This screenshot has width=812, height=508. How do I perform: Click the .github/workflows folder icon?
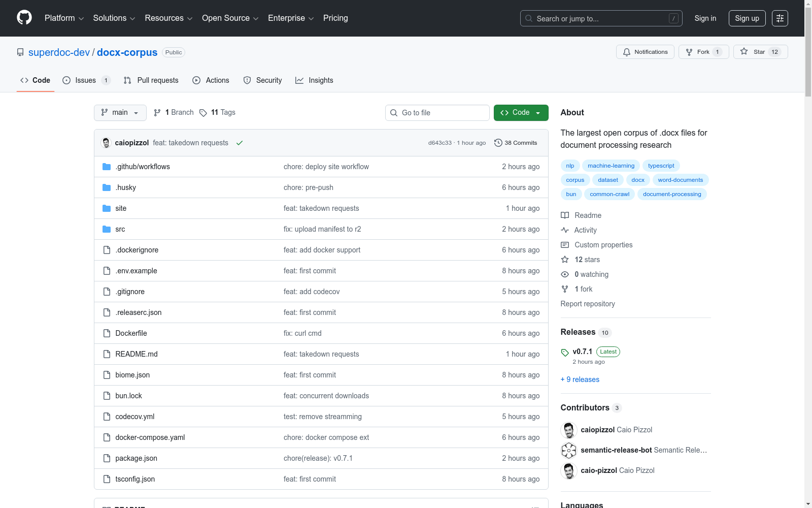(x=107, y=167)
